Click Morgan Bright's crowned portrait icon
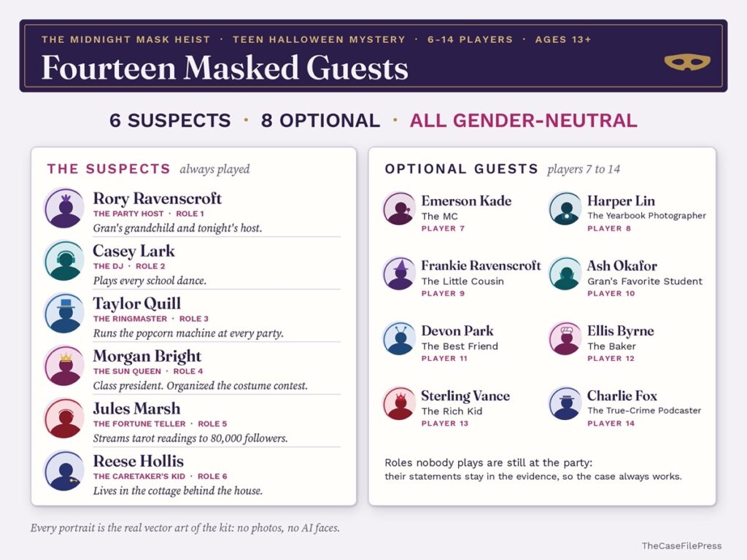The image size is (747, 560). 64,366
